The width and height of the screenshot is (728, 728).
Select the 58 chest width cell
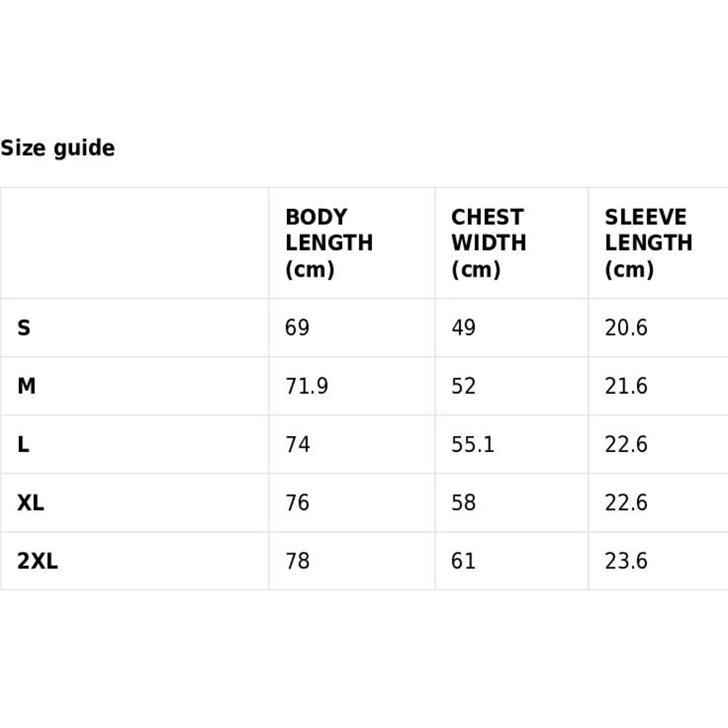[463, 503]
